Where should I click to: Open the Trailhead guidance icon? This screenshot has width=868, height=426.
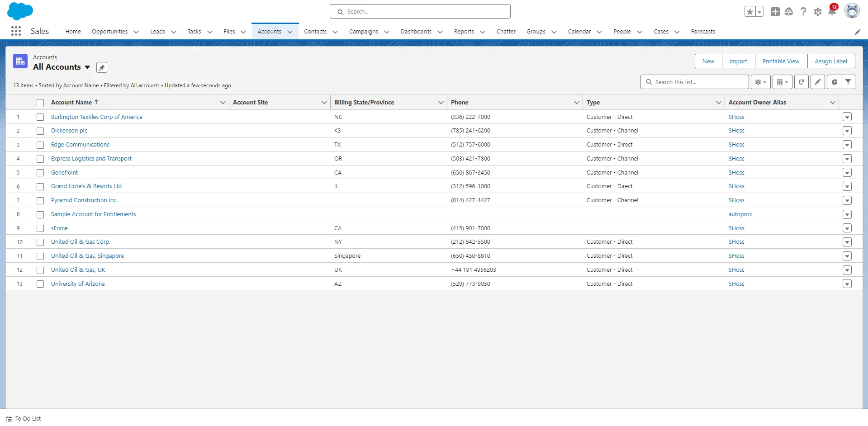tap(789, 12)
